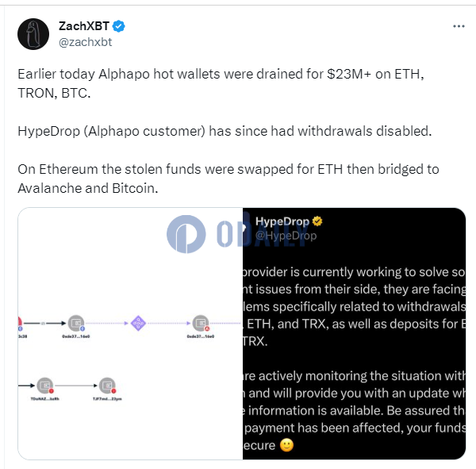Screen dimensions: 476x469
Task: Click the ZachXBT display name
Action: coord(84,26)
